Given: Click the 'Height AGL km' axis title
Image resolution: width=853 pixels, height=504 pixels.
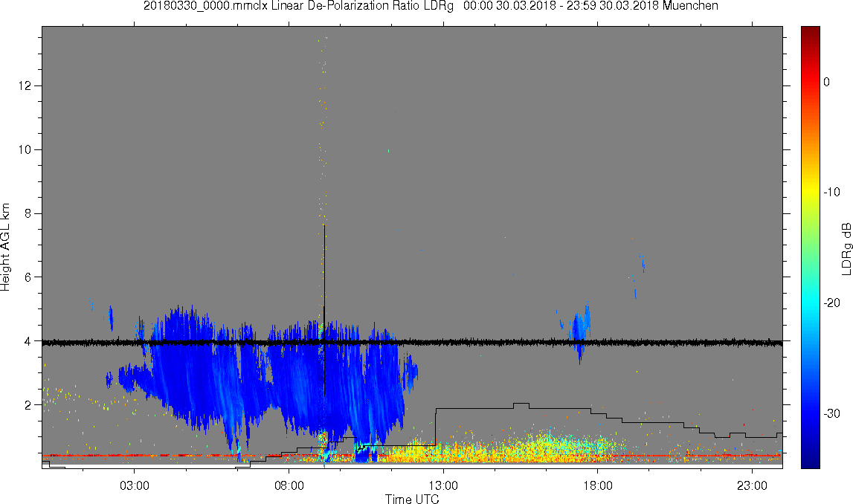Looking at the screenshot, I should pyautogui.click(x=5, y=248).
